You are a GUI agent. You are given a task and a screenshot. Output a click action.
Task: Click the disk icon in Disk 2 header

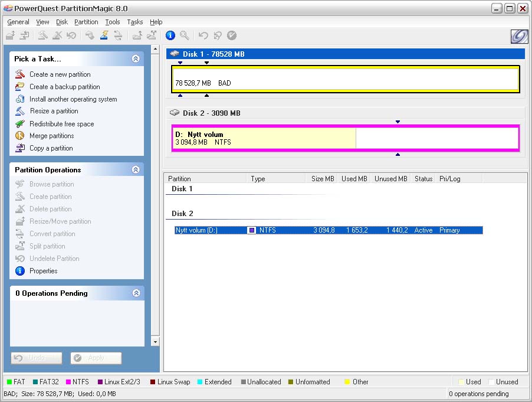point(175,112)
